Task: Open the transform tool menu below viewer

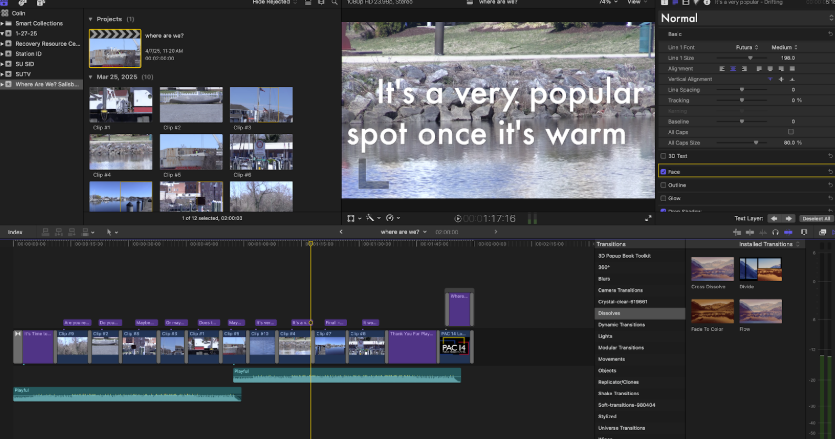Action: click(x=352, y=217)
